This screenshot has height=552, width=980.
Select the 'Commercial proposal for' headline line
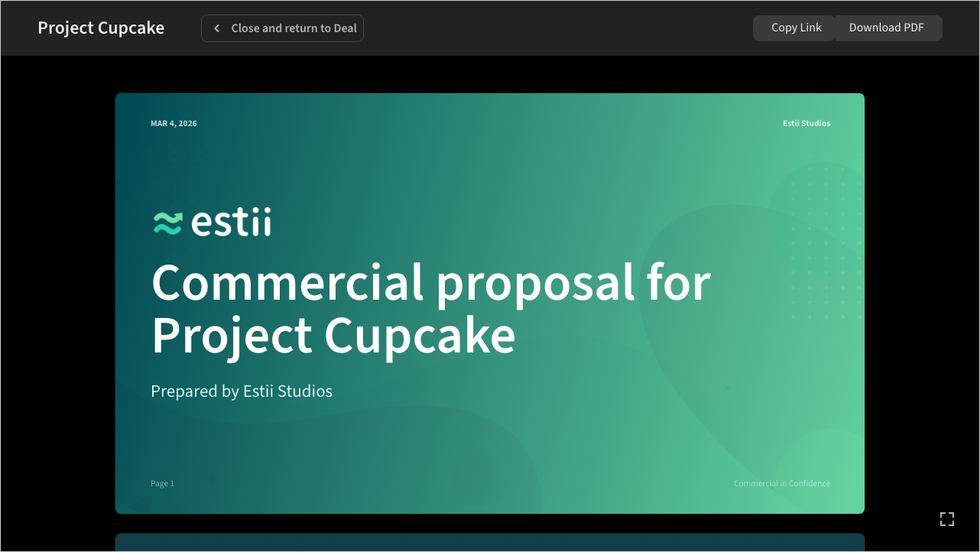[x=431, y=283]
